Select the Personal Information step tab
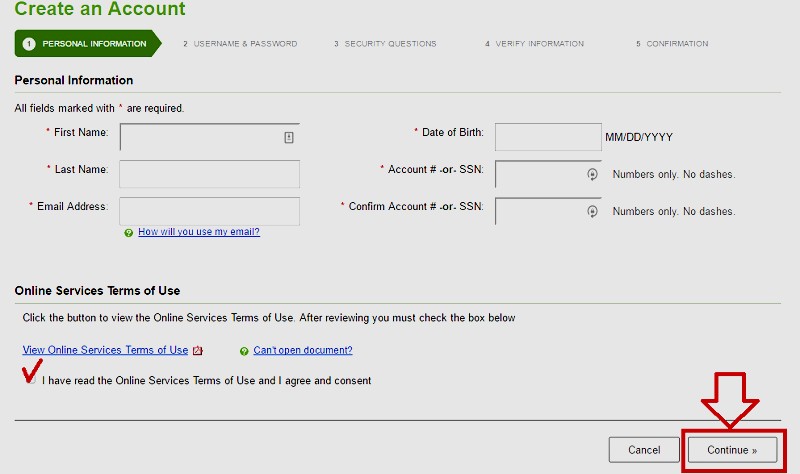This screenshot has width=800, height=474. tap(88, 43)
